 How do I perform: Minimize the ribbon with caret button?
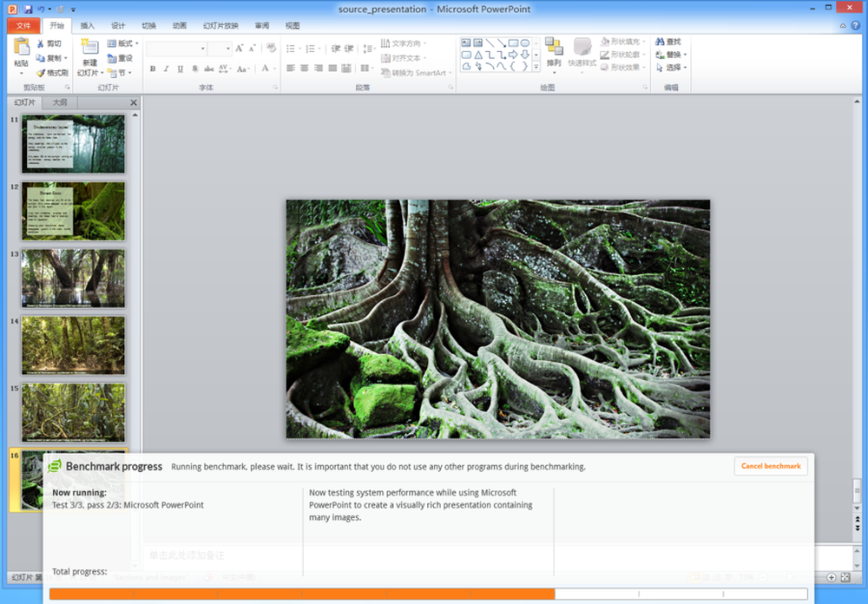coord(843,26)
